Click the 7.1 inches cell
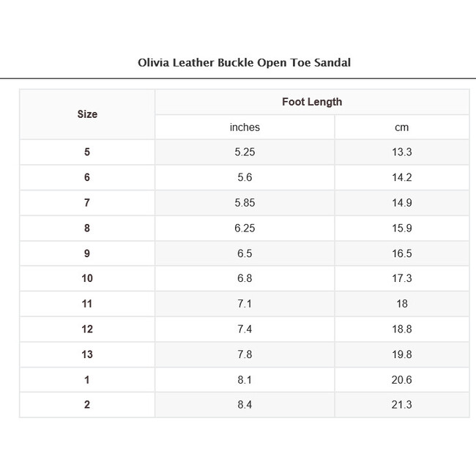476x476 pixels. click(245, 304)
